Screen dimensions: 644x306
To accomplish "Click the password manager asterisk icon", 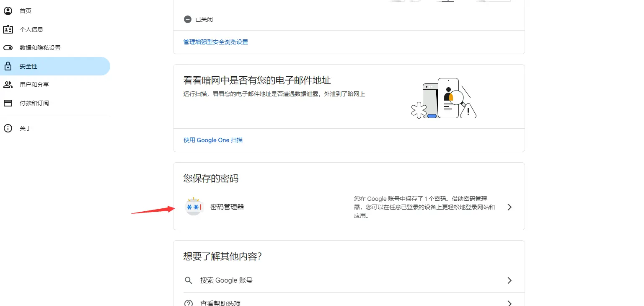I will coord(194,207).
